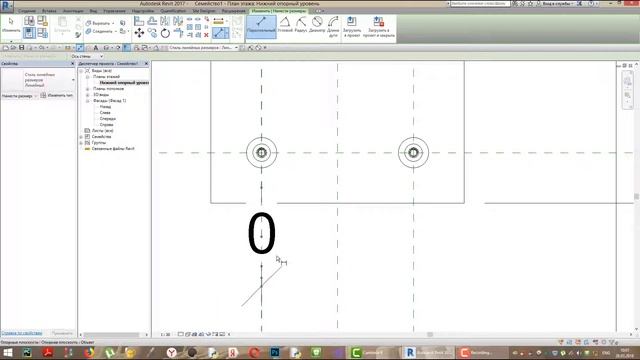640x360 pixels.
Task: Open the Left (Слева) elevation view
Action: (x=105, y=113)
